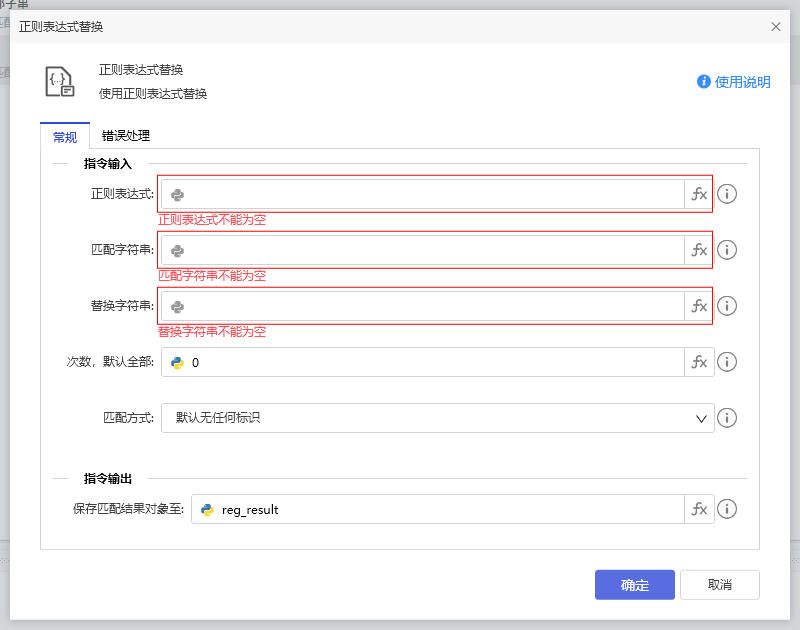800x630 pixels.
Task: Open the 使用说明 link
Action: (x=743, y=83)
